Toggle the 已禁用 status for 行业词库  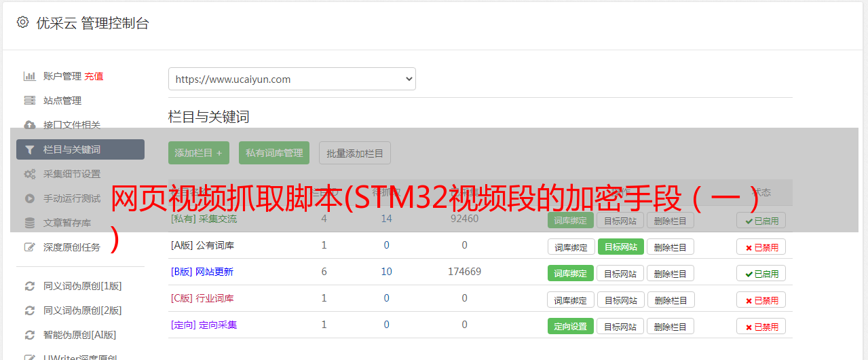click(761, 300)
